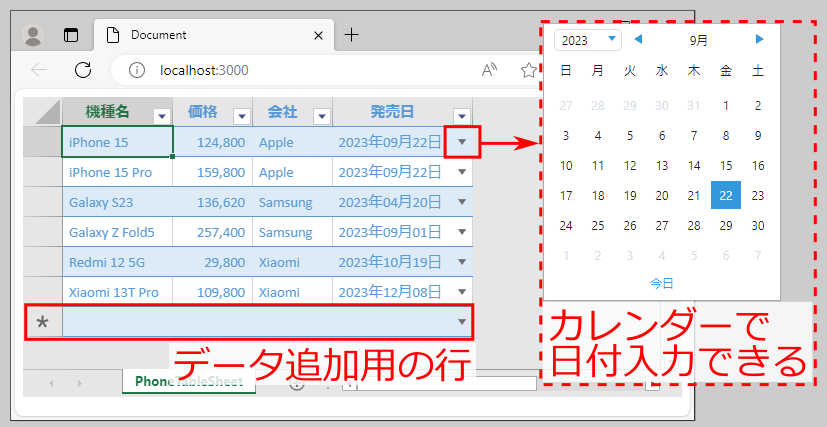Reload the page with refresh icon
Image resolution: width=827 pixels, height=427 pixels.
click(83, 70)
